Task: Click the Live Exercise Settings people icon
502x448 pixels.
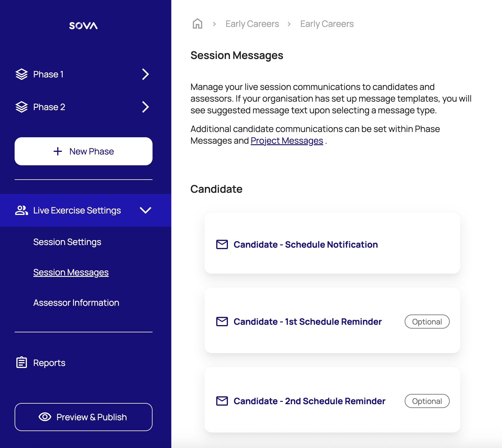Action: pos(22,210)
